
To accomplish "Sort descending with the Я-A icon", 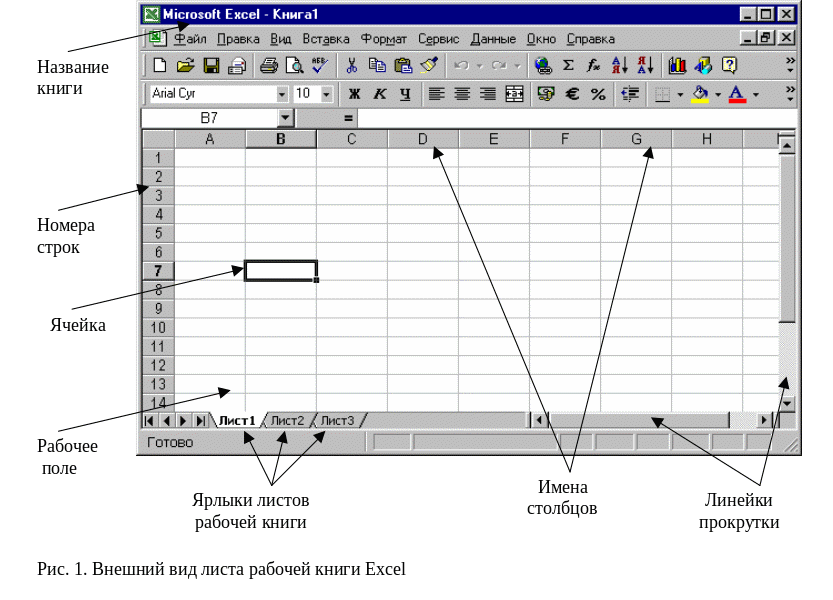I will [x=645, y=65].
